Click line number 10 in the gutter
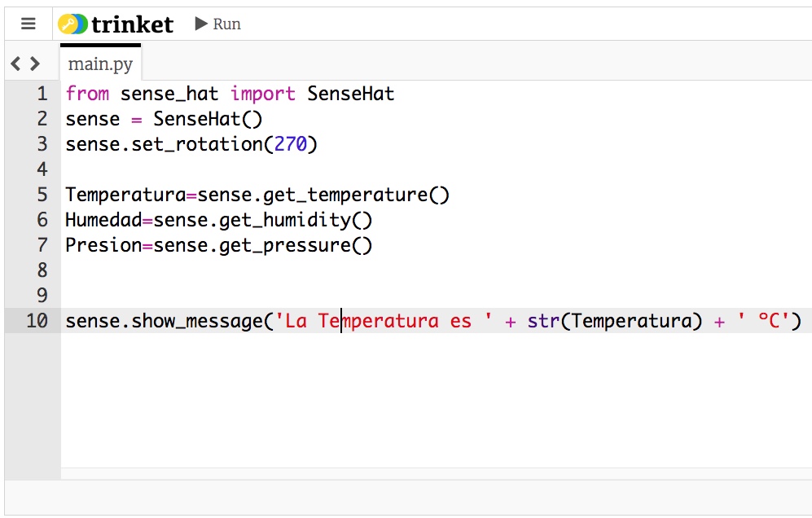812x518 pixels. click(37, 321)
